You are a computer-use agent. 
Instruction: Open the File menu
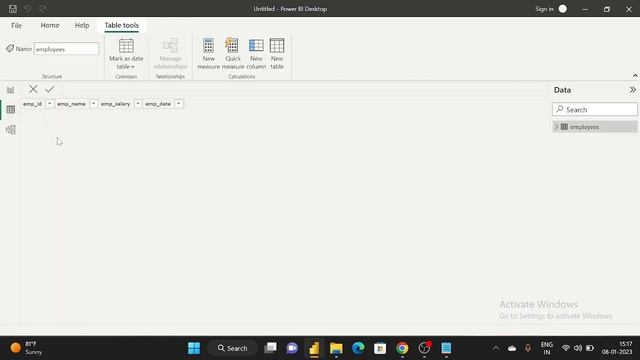(x=16, y=25)
